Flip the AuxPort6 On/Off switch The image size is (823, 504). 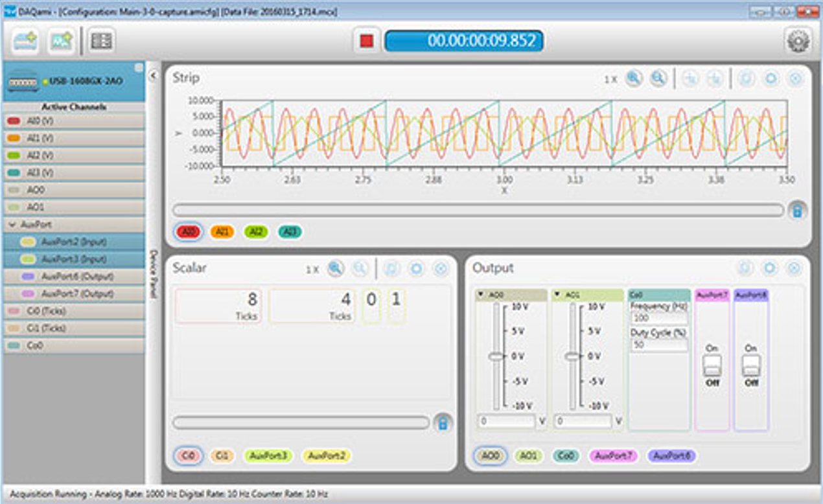(751, 366)
